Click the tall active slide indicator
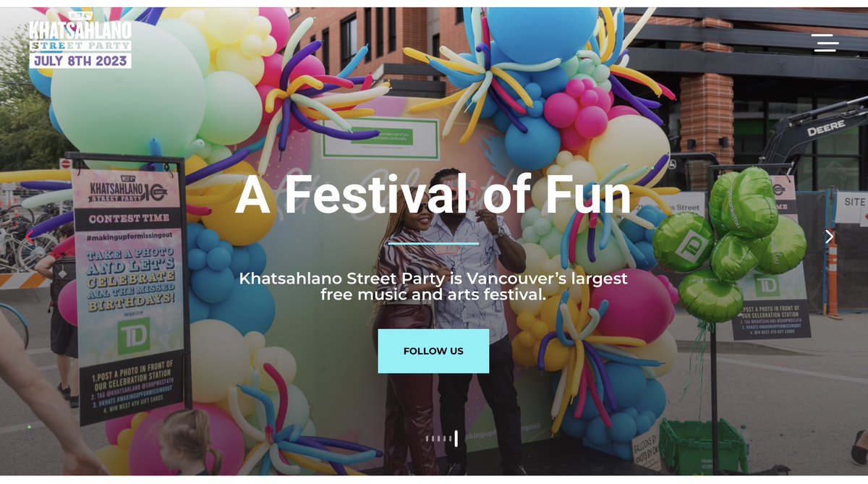This screenshot has height=484, width=868. pos(456,438)
